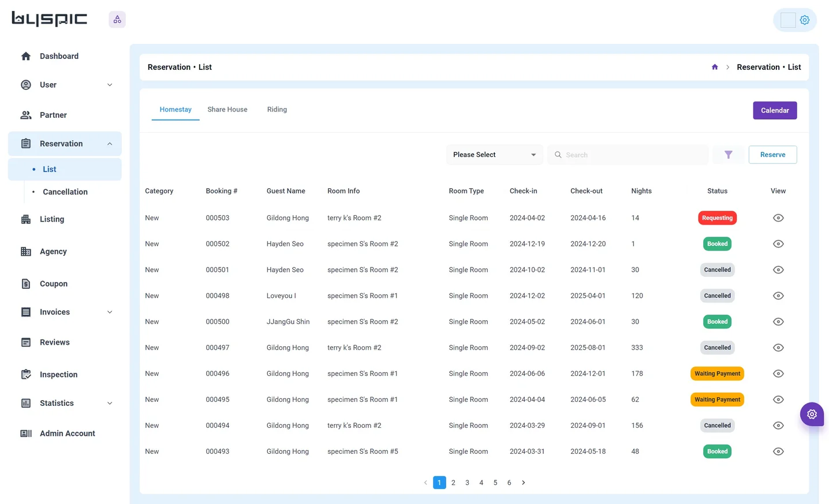Click the square avatar box in the header

click(x=788, y=20)
